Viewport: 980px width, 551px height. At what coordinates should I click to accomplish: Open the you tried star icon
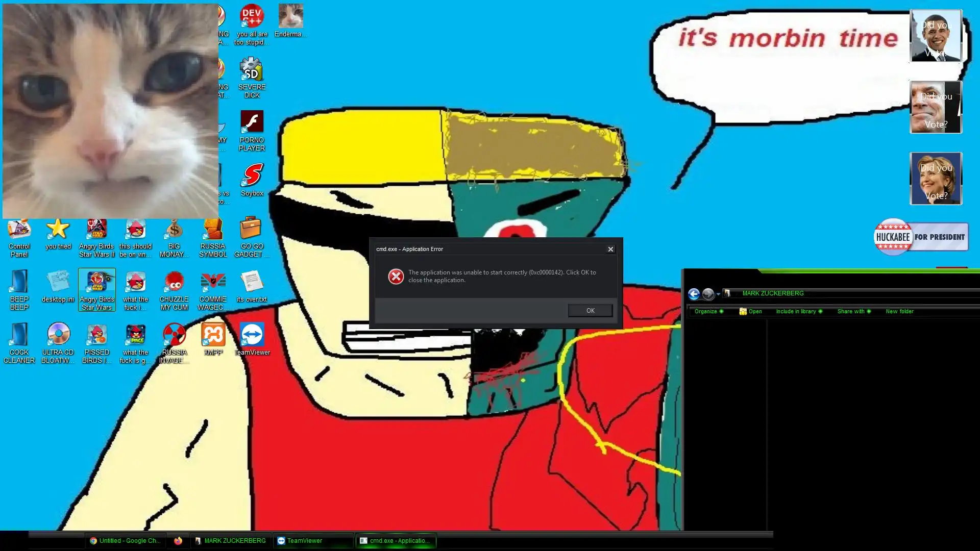tap(58, 230)
